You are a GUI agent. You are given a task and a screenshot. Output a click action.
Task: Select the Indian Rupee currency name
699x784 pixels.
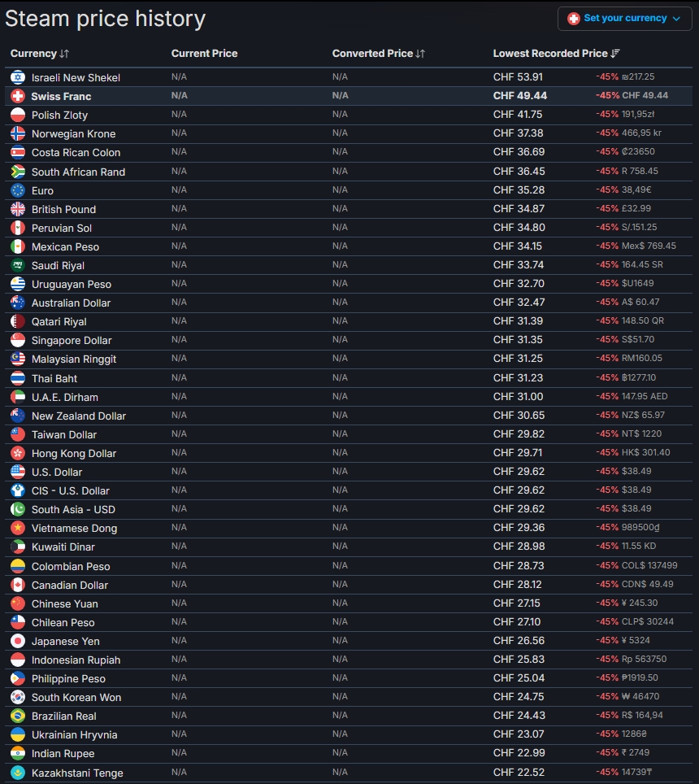[x=63, y=754]
